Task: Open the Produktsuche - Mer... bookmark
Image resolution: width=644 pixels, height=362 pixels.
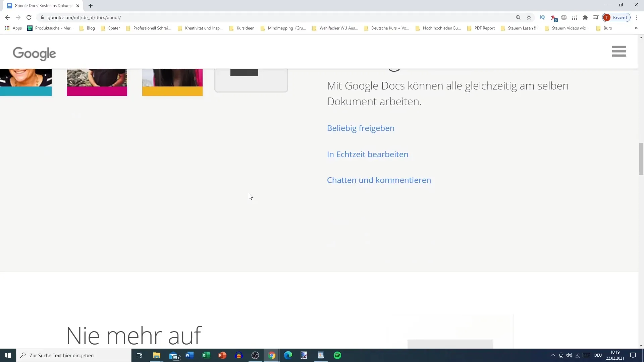Action: pos(50,28)
